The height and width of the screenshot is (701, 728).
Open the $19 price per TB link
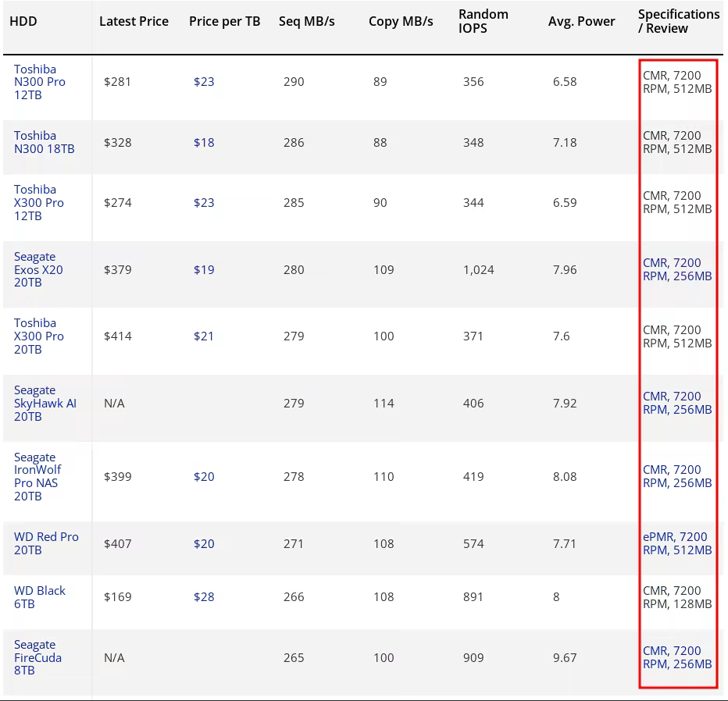tap(204, 270)
